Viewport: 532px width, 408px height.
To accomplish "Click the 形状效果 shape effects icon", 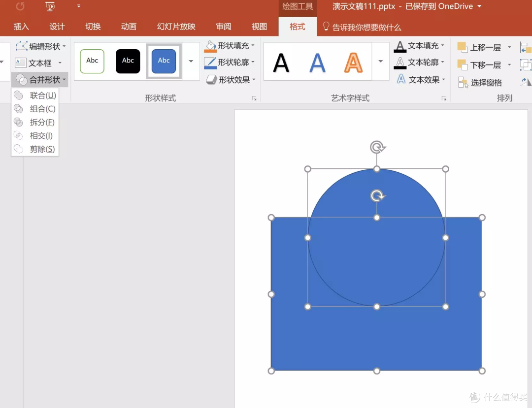I will [211, 79].
